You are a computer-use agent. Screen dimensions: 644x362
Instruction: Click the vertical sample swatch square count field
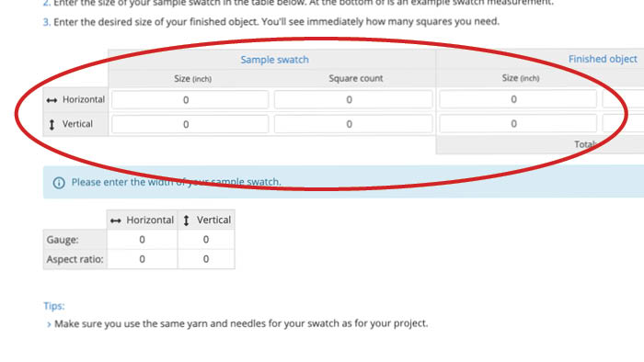[353, 124]
